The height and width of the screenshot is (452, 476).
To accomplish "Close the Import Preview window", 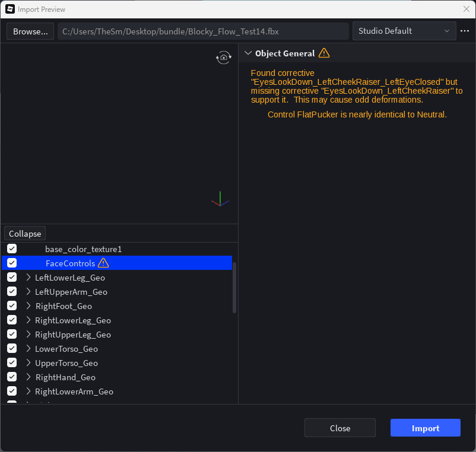I will [467, 9].
